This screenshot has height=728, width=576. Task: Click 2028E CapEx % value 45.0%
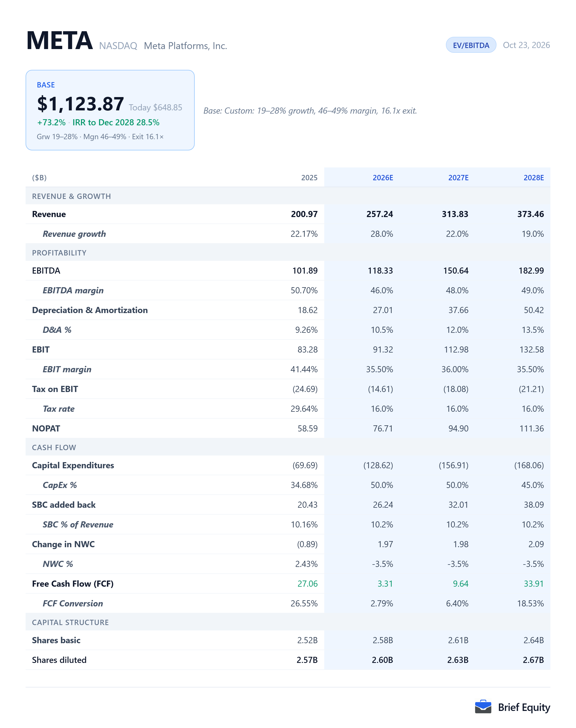[x=533, y=485]
